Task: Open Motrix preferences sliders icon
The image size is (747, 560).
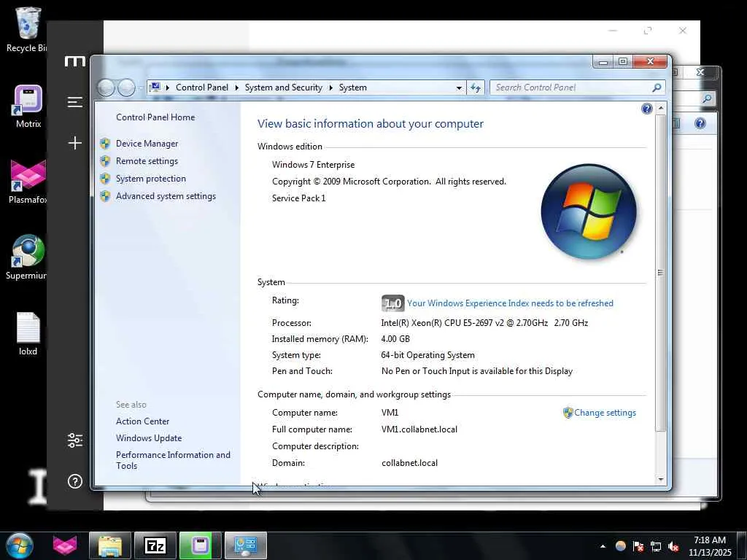Action: coord(75,440)
